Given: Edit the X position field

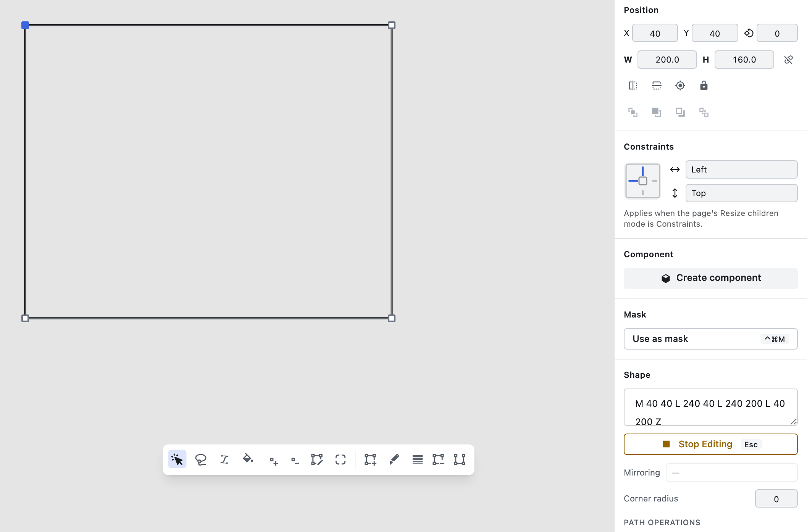Looking at the screenshot, I should click(655, 33).
